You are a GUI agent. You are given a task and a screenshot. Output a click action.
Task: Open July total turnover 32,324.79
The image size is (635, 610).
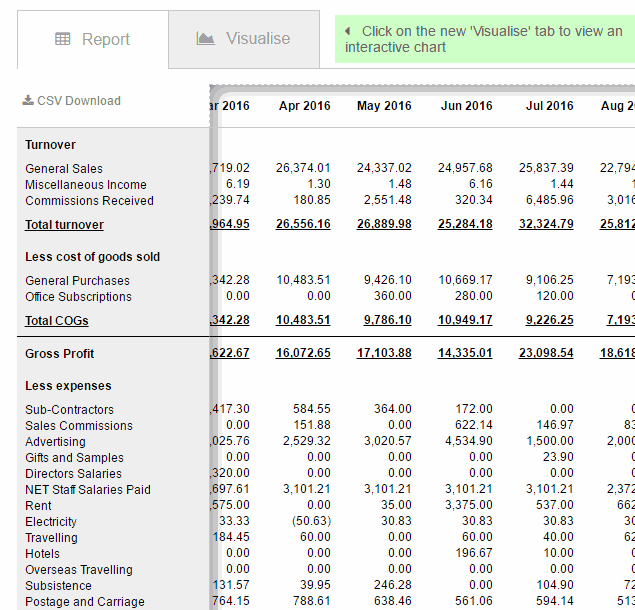(x=546, y=224)
